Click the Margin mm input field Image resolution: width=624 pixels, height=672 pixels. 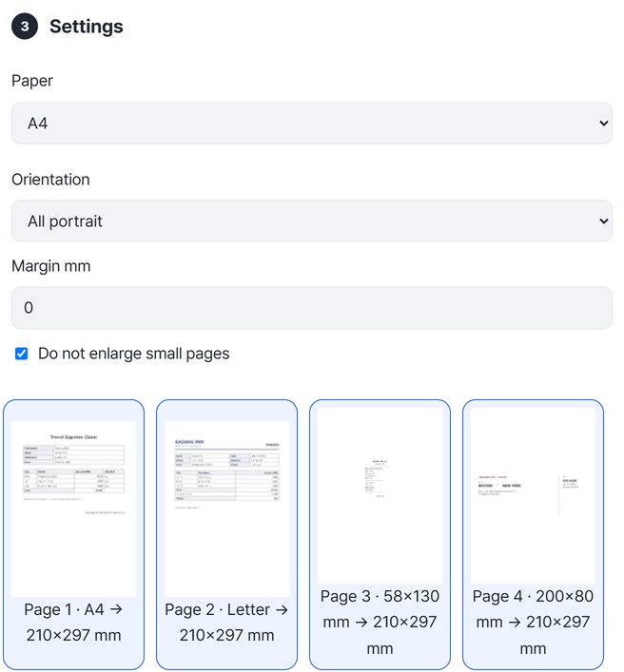[312, 308]
